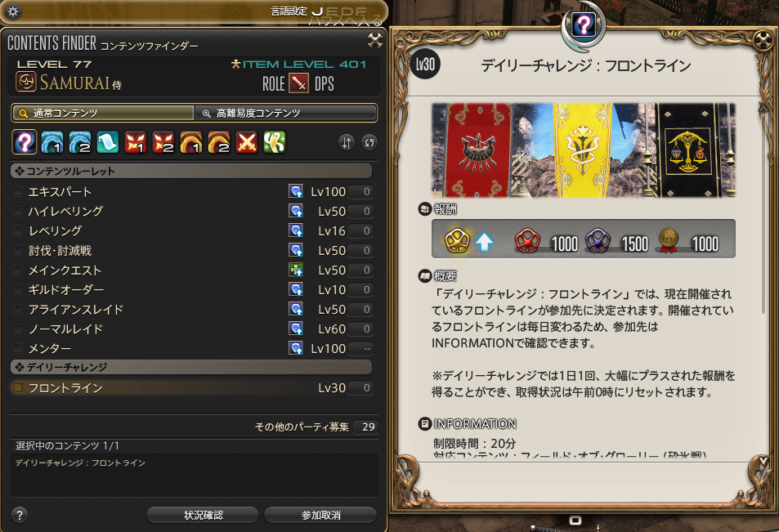Select the Trials page 2 category icon
Image resolution: width=779 pixels, height=532 pixels.
pos(163,142)
